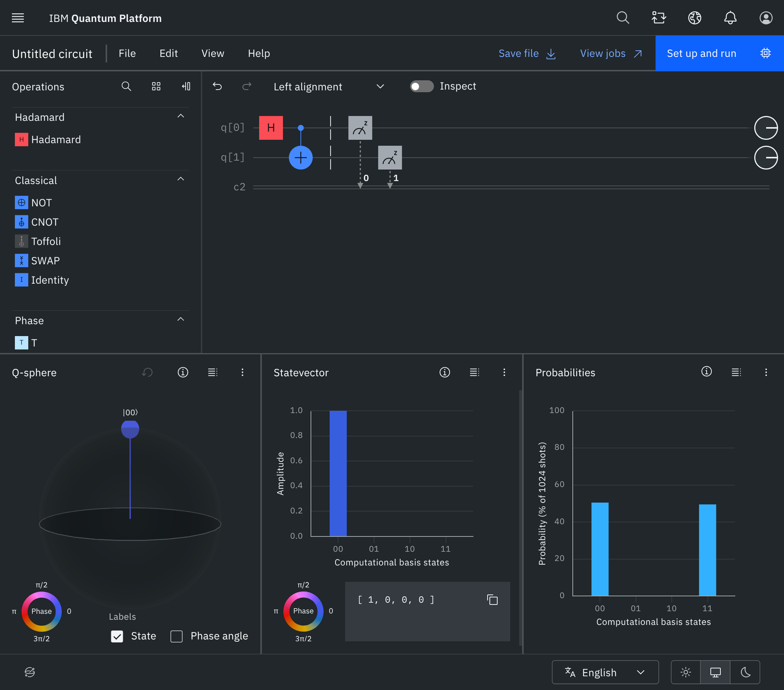Open Probabilities panel overflow menu
Image resolution: width=784 pixels, height=690 pixels.
765,372
